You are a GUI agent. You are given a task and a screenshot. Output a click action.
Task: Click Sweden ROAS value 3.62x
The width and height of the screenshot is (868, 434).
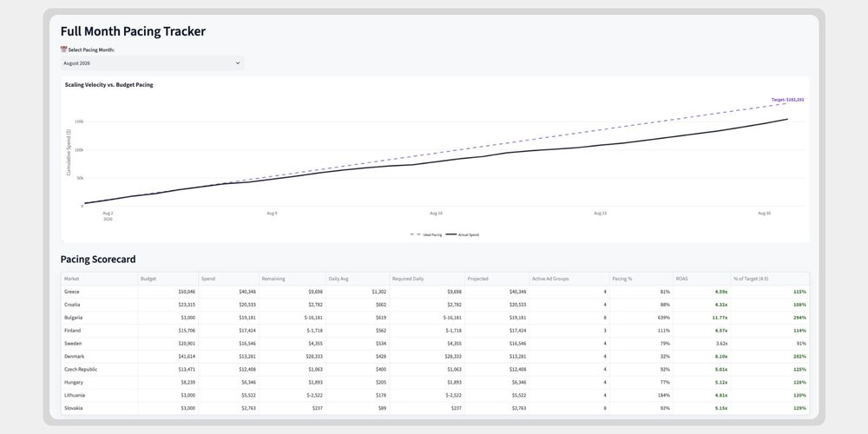(x=721, y=343)
